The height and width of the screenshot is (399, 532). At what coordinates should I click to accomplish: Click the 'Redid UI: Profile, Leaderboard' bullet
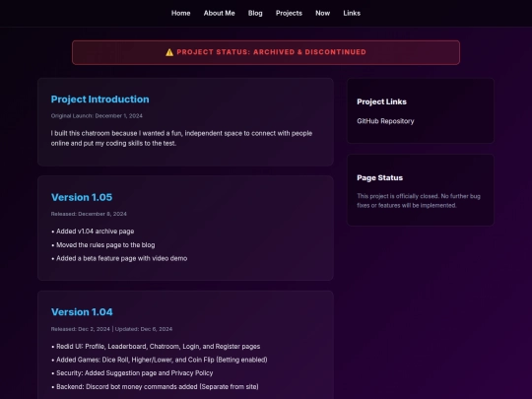156,347
